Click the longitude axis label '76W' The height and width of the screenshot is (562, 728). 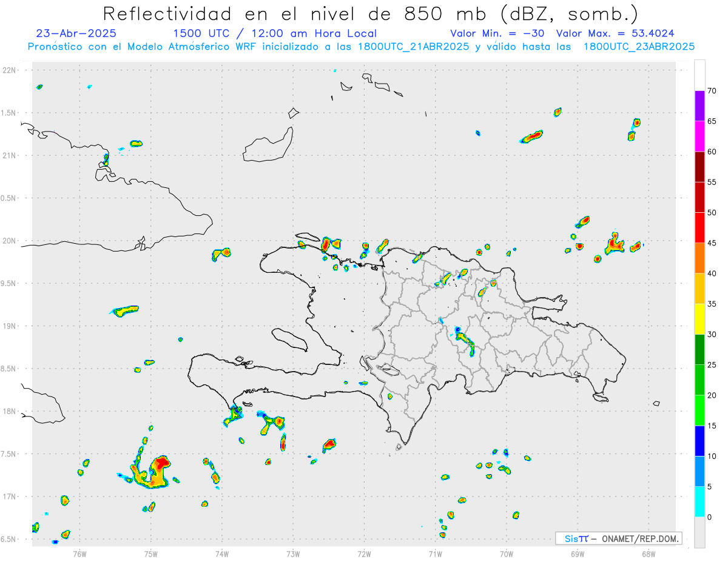tap(79, 554)
